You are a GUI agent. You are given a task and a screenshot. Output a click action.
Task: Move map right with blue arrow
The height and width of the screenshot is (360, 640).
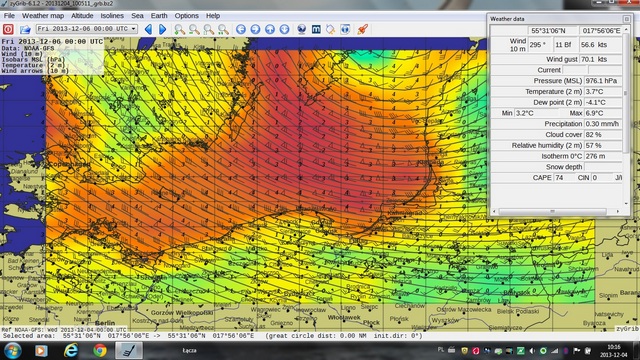(x=256, y=29)
